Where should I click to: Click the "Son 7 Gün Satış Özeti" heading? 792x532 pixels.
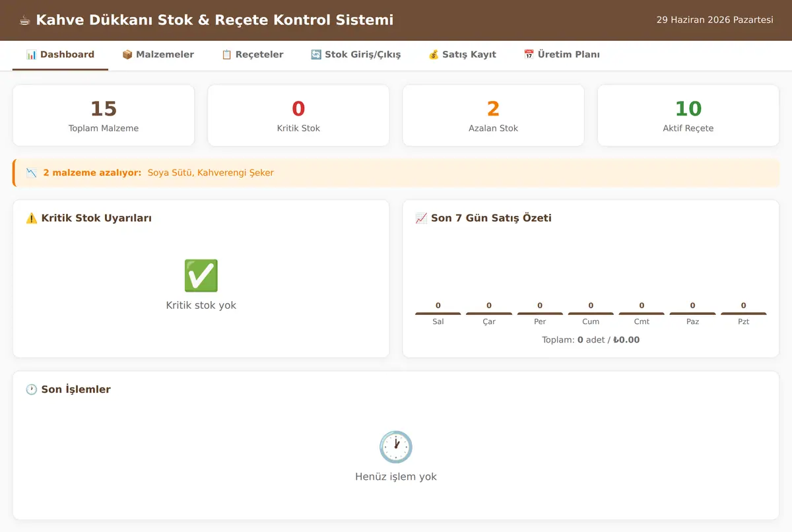coord(491,218)
